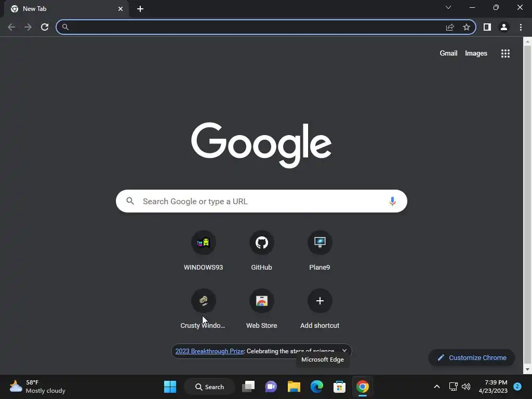Open a new browser tab
Image resolution: width=532 pixels, height=399 pixels.
(140, 9)
